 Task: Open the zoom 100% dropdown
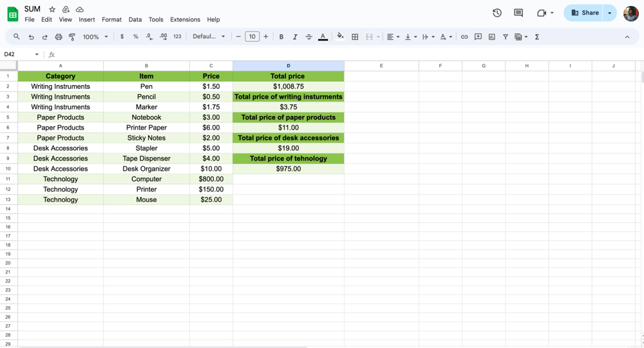click(x=95, y=37)
